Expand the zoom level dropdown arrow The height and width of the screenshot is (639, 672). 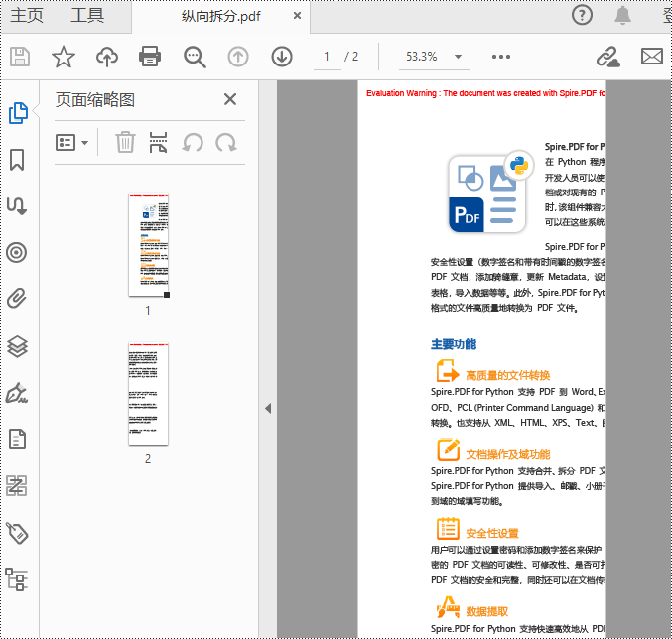459,57
